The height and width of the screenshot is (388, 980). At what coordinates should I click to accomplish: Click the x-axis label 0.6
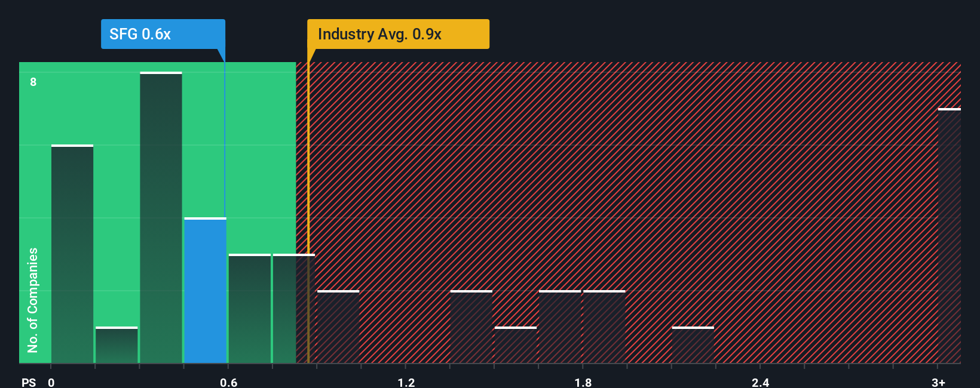[x=228, y=382]
